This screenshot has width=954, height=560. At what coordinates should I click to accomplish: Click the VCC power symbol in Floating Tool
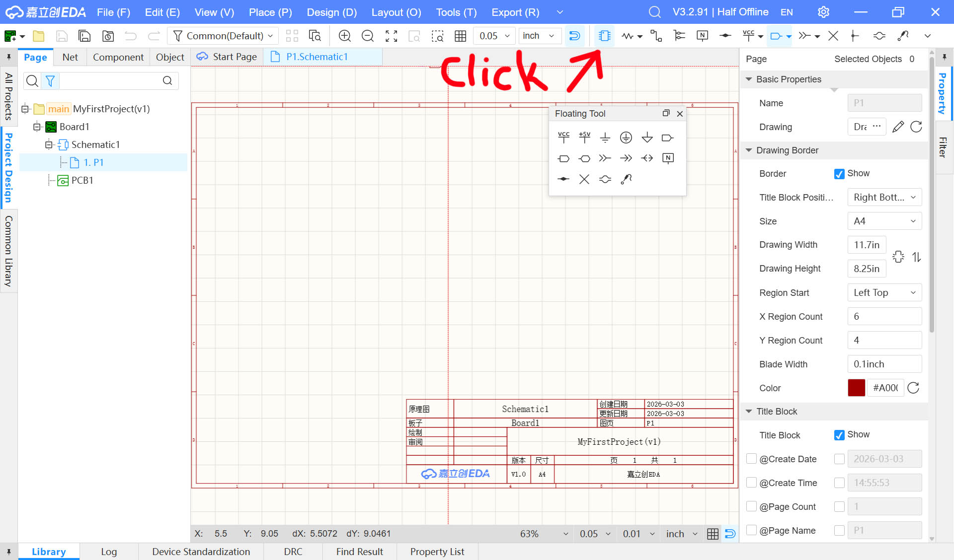pos(563,138)
